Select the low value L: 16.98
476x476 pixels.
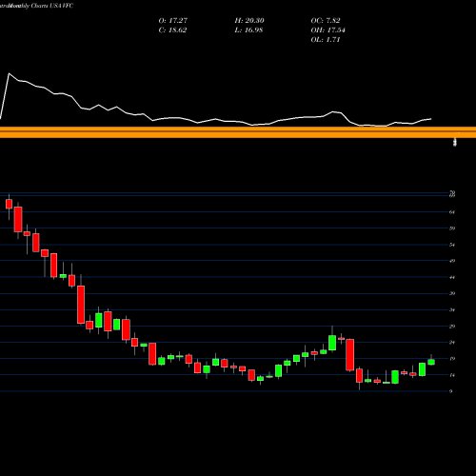pyautogui.click(x=248, y=30)
